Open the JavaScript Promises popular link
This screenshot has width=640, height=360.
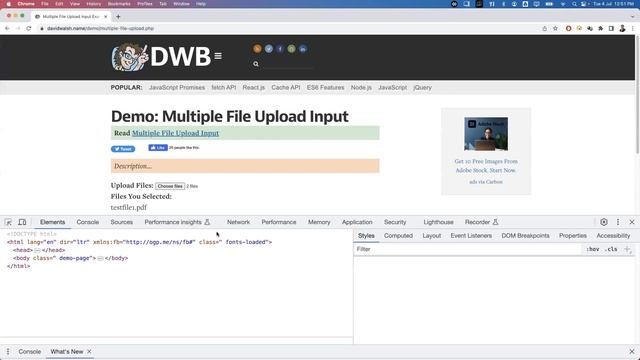(177, 88)
